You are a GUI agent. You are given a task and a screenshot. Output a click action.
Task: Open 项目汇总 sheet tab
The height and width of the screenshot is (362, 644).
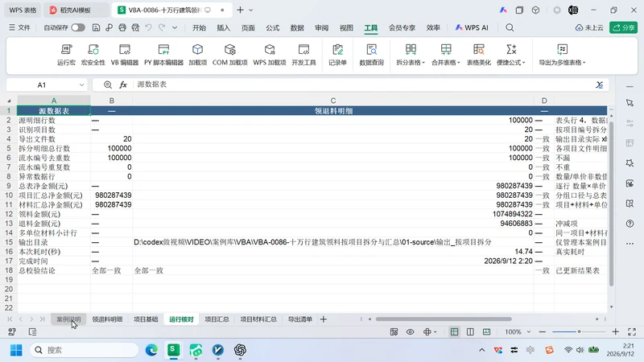coord(217,319)
